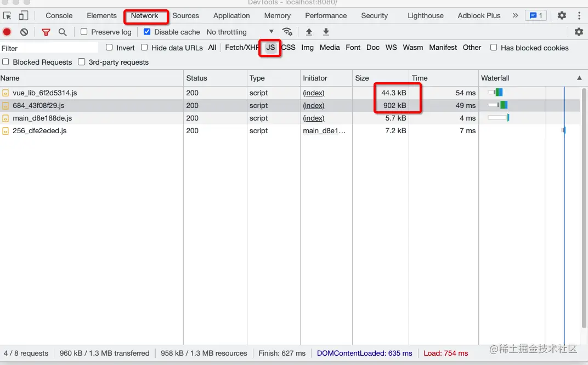Check the Hide data URLs checkbox

[x=144, y=47]
